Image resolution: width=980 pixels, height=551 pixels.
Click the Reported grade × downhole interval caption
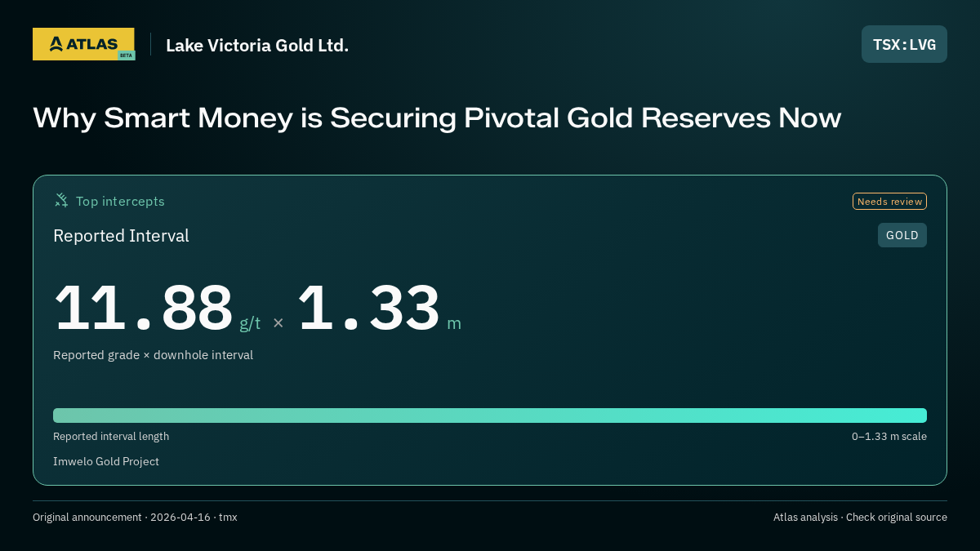[153, 355]
